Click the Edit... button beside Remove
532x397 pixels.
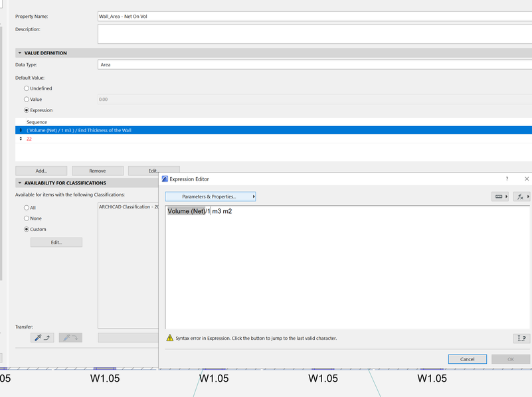click(153, 171)
